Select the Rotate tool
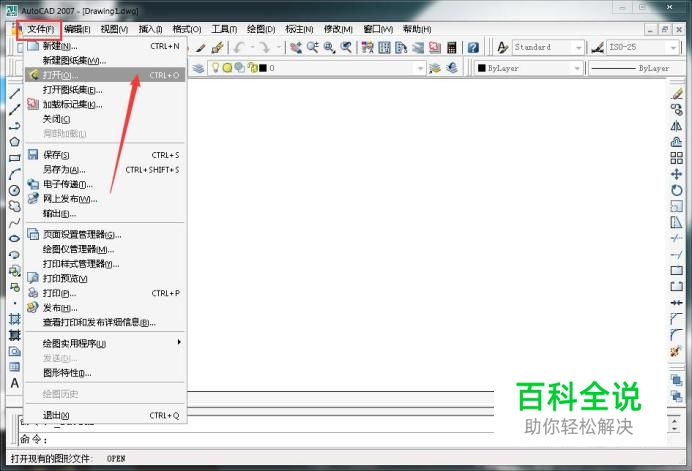Viewport: 692px width, 471px height. click(x=677, y=190)
